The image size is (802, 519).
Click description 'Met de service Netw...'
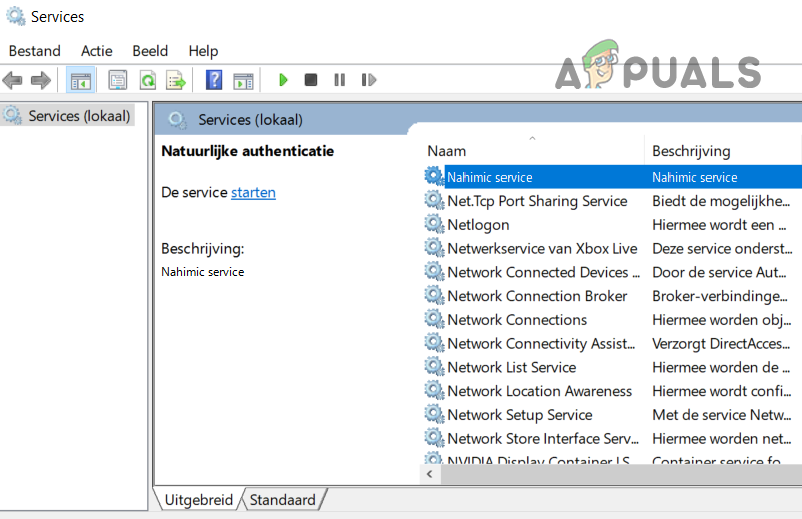721,415
